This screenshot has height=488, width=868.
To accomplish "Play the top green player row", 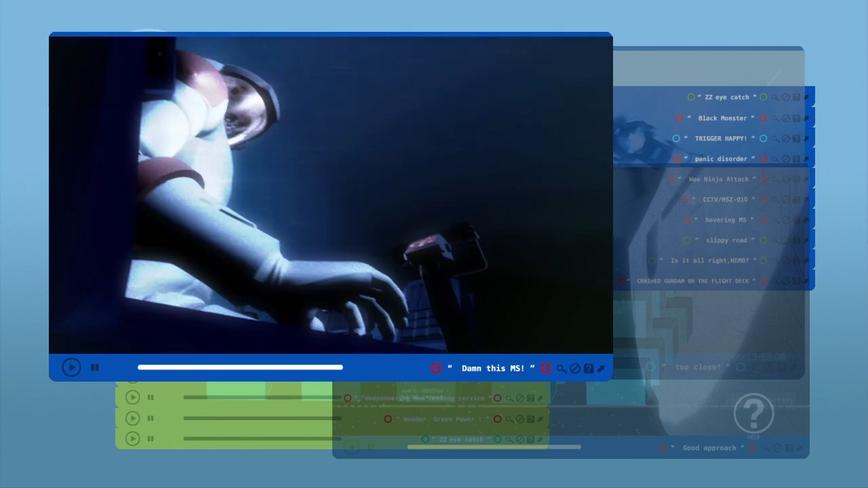I will click(133, 398).
